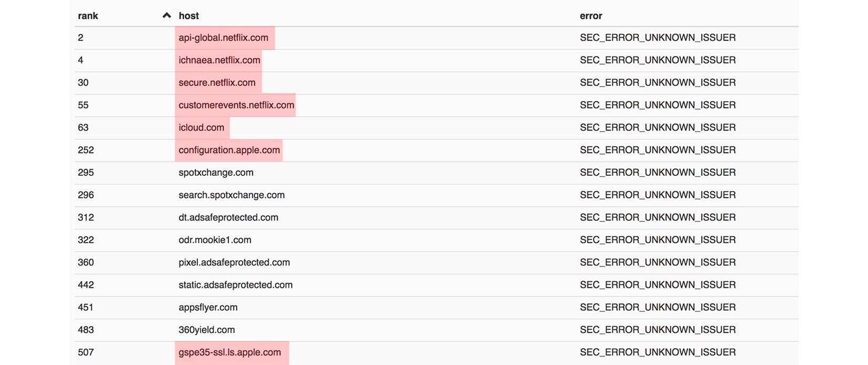Click the appsflyer.com host
This screenshot has width=868, height=365.
coord(208,308)
